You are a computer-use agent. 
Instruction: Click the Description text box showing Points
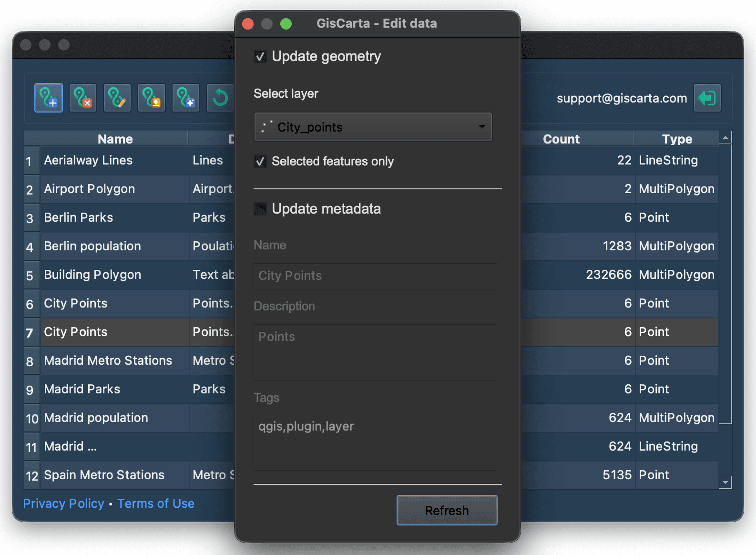(x=375, y=352)
